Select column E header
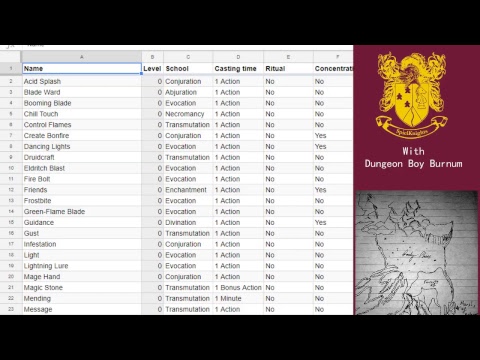 coord(288,57)
